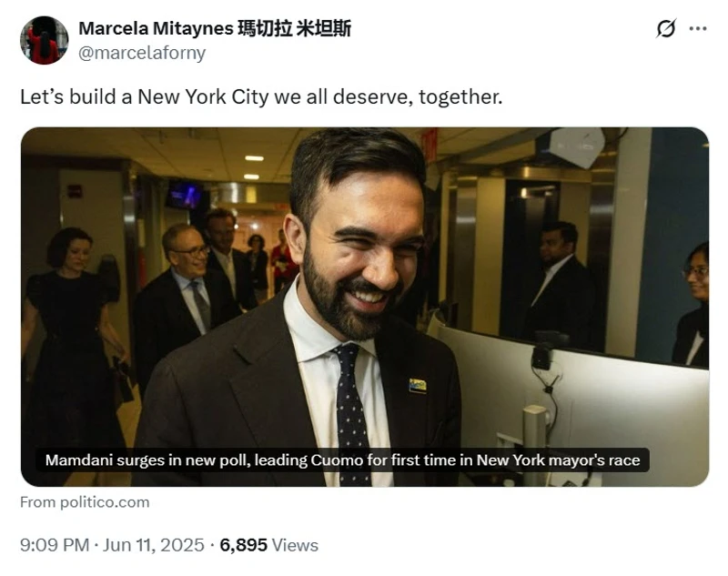Click the hanging TV screen in hallway
Viewport: 728px width, 576px height.
[x=185, y=195]
